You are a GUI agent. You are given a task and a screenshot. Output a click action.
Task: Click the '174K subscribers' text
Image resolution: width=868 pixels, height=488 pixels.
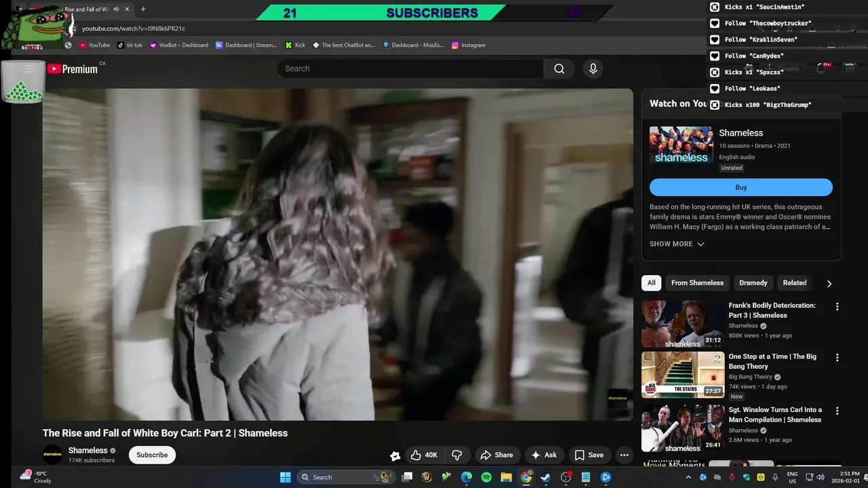pyautogui.click(x=92, y=460)
